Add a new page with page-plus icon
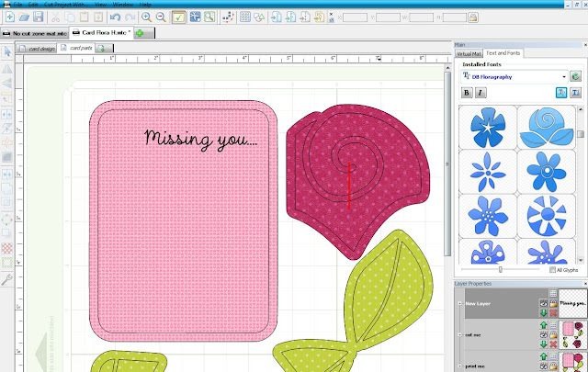588x372 pixels. coord(101,49)
